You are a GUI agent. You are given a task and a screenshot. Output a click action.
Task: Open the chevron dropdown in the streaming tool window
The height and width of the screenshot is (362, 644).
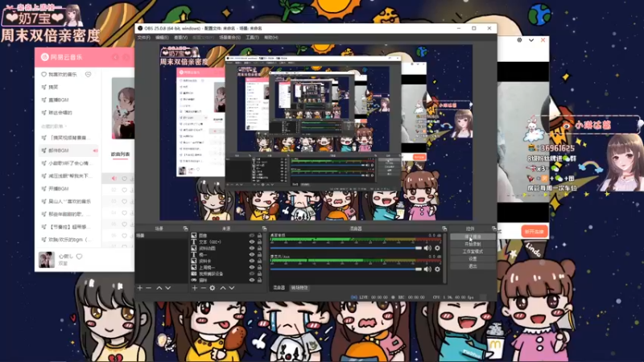tap(531, 40)
